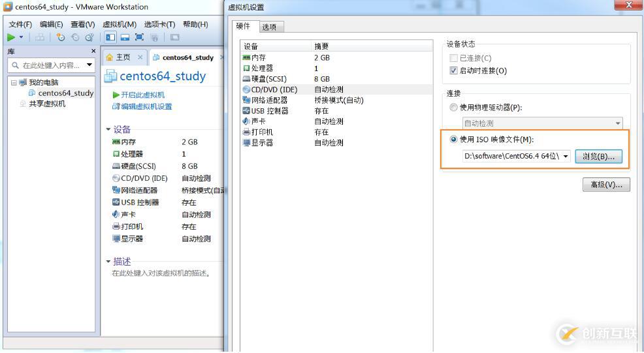Click 内存 device in the VM summary page
The height and width of the screenshot is (353, 644).
click(x=128, y=142)
